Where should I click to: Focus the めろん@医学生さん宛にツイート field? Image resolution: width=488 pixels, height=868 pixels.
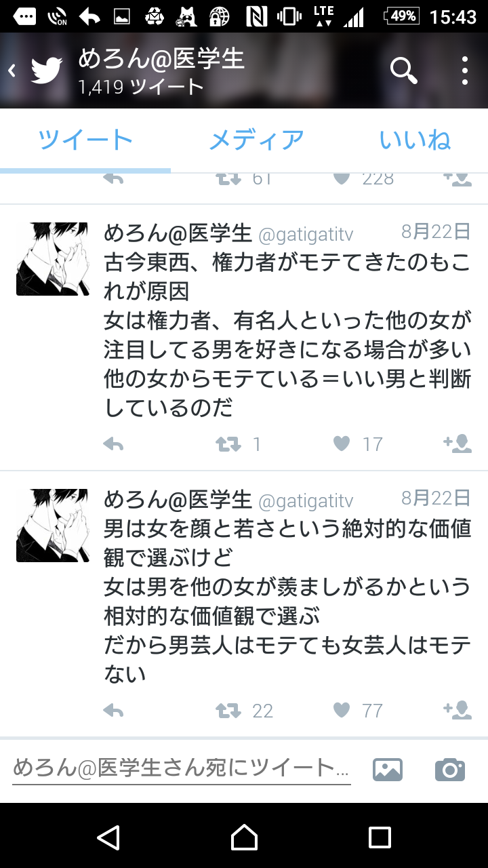coord(182,769)
